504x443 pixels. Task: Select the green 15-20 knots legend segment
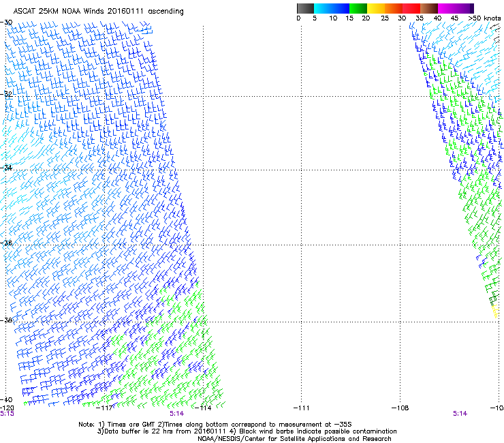358,8
